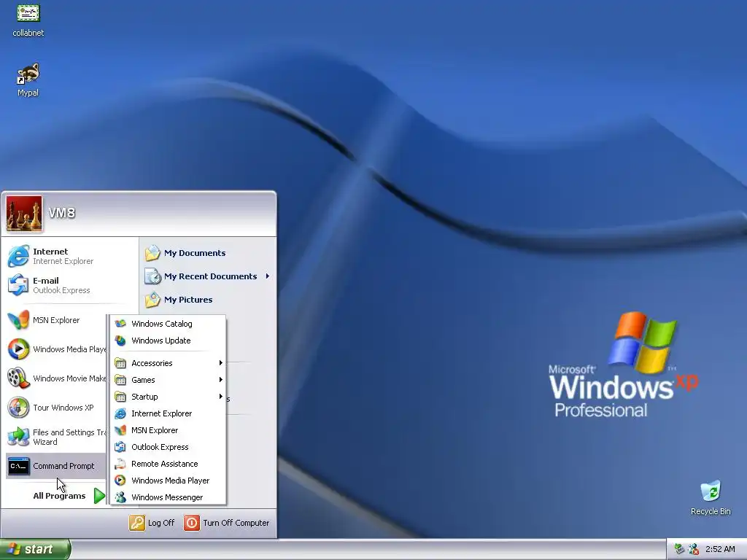The height and width of the screenshot is (560, 747).
Task: Select Internet Explorer in All Programs list
Action: (169, 413)
